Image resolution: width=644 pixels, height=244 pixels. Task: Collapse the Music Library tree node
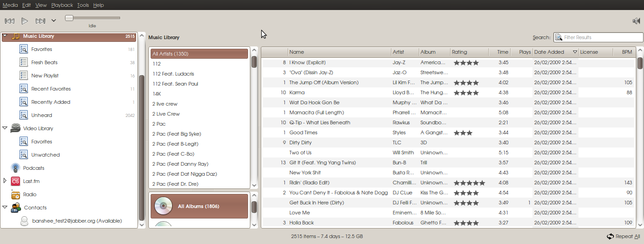[5, 36]
